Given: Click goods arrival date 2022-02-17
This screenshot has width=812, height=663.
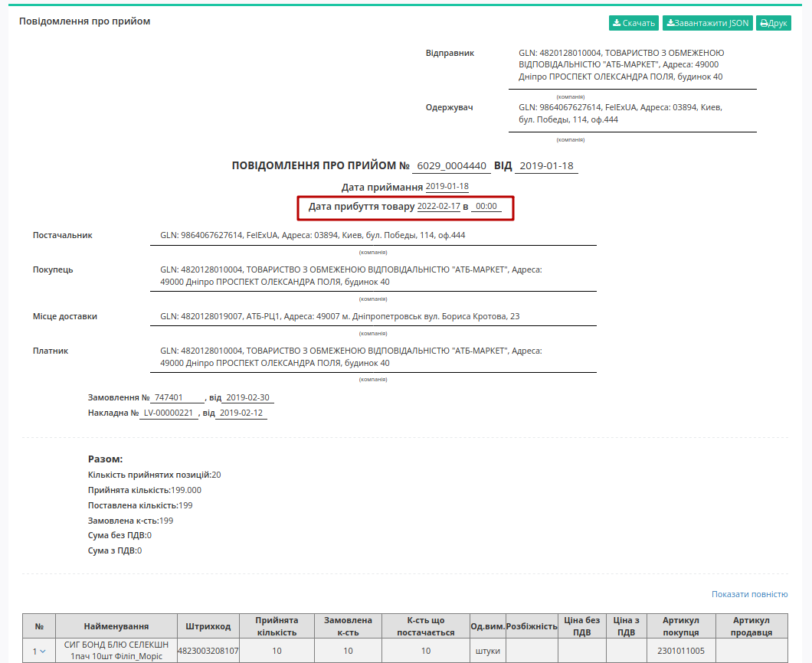Looking at the screenshot, I should click(x=439, y=206).
